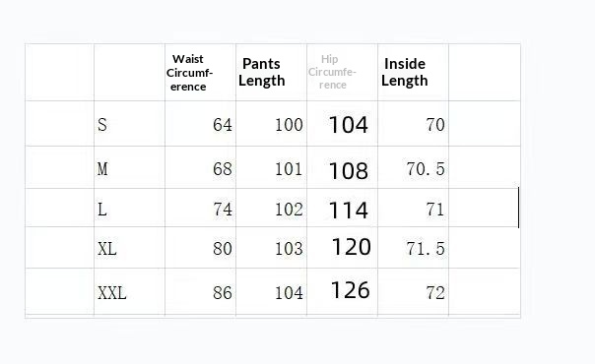Click the pants length 100 cell
This screenshot has height=364, width=595.
(271, 124)
